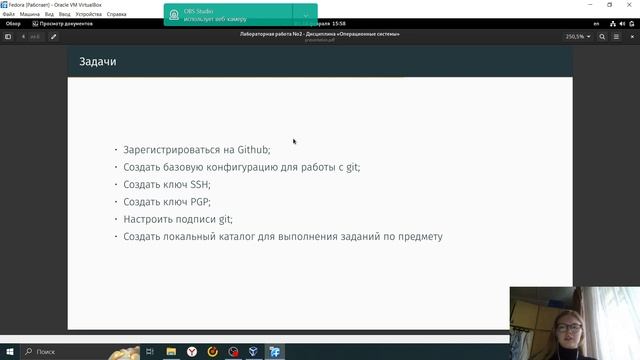
Task: Click the 'Создать ключ SSH;' bullet
Action: (167, 184)
